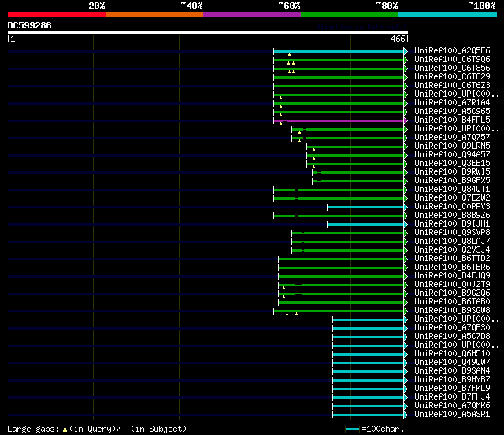The width and height of the screenshot is (504, 435).
Task: Select hit label UniRef100_C6T856
Action: click(x=452, y=68)
